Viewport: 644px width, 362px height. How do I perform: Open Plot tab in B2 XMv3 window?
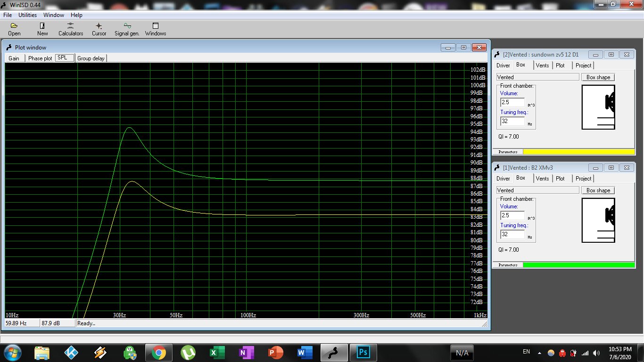560,179
